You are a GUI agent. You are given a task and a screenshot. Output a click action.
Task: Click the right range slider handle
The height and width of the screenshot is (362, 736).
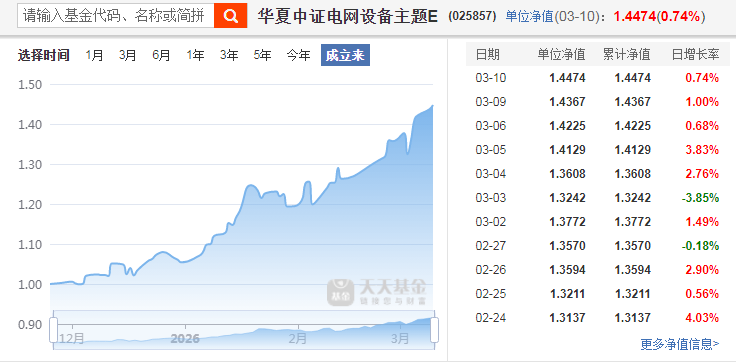coord(435,330)
